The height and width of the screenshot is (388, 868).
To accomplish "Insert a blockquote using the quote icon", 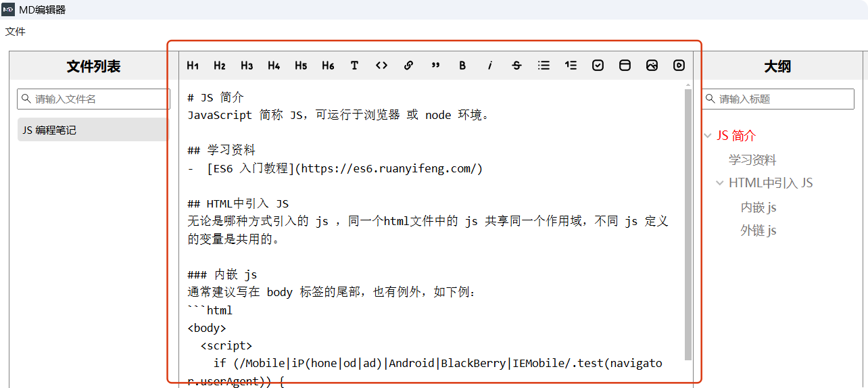I will click(436, 66).
